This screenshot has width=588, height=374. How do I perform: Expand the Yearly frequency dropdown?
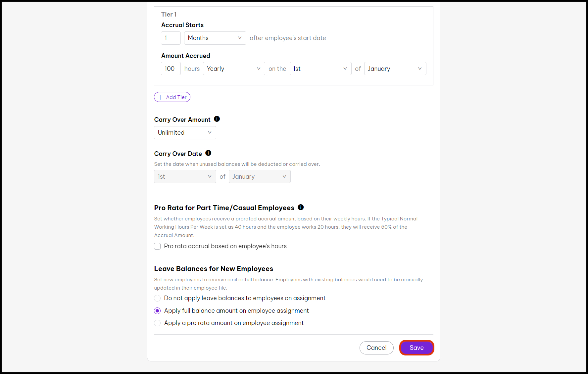[234, 69]
